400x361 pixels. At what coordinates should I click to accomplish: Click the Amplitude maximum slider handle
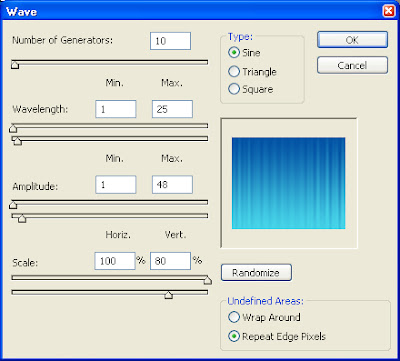[22, 218]
